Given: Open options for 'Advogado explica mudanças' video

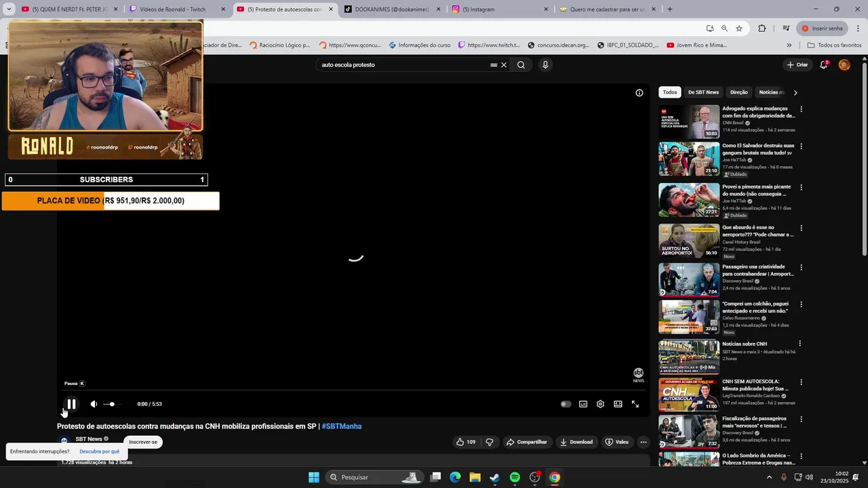Looking at the screenshot, I should 801,109.
